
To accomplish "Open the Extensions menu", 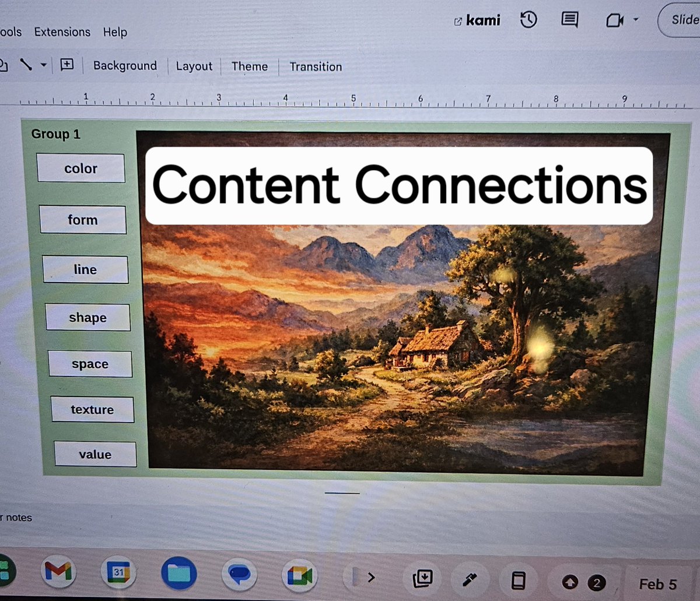I will tap(62, 32).
